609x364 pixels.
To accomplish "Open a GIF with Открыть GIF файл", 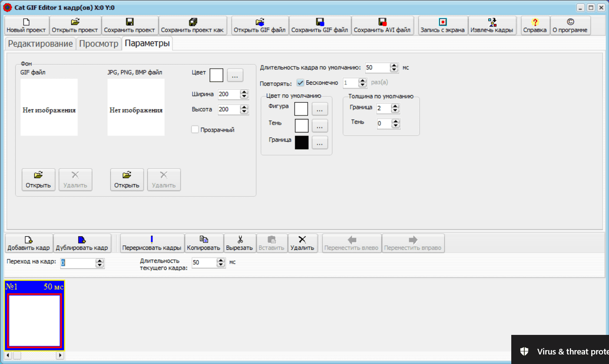I will point(260,26).
